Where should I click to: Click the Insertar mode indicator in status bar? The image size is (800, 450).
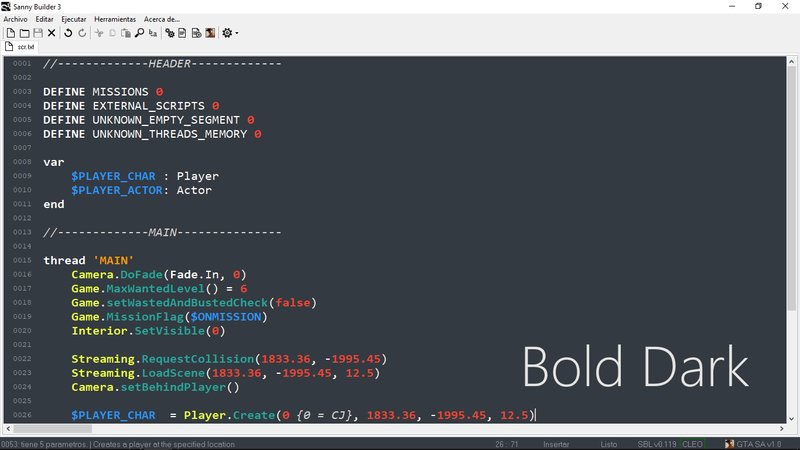556,443
